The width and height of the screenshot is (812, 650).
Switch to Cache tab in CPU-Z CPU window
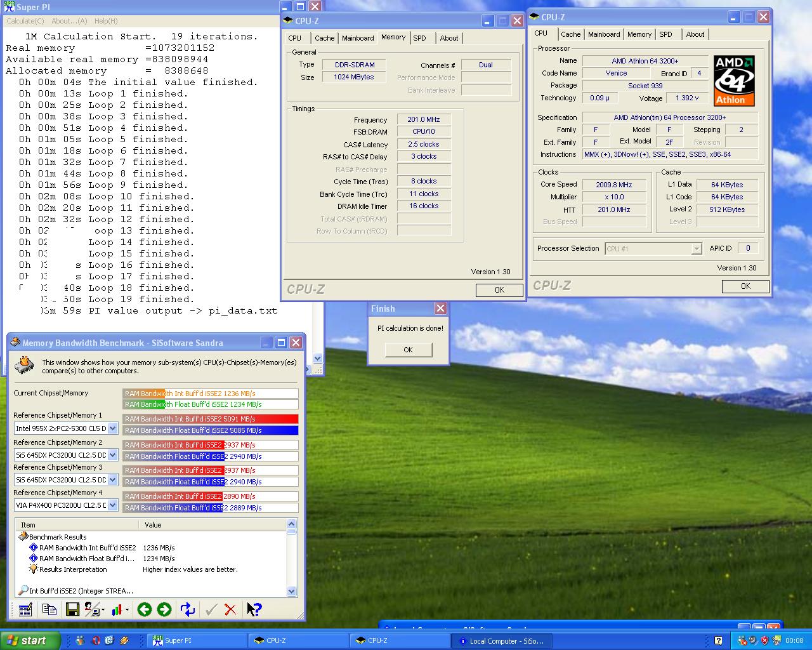(570, 34)
